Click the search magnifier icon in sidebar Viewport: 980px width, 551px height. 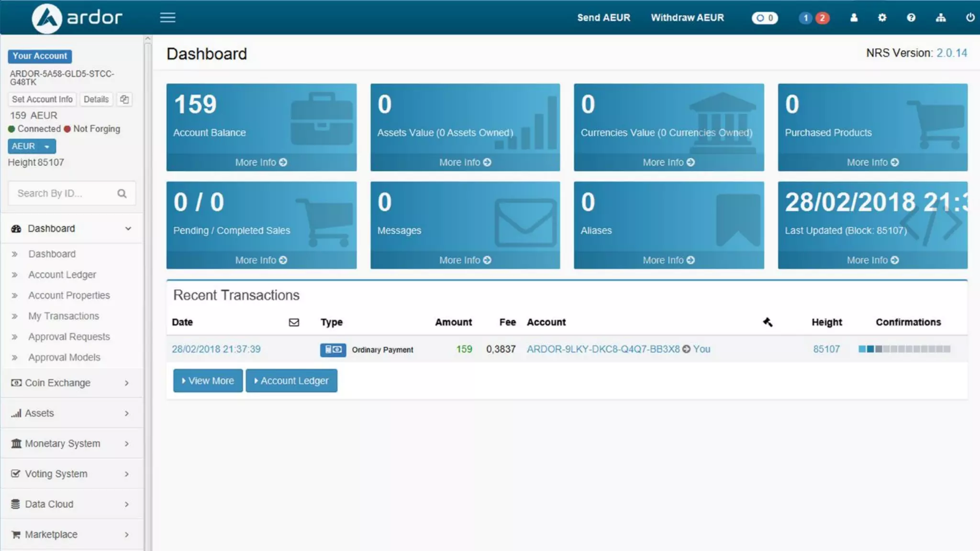coord(122,193)
